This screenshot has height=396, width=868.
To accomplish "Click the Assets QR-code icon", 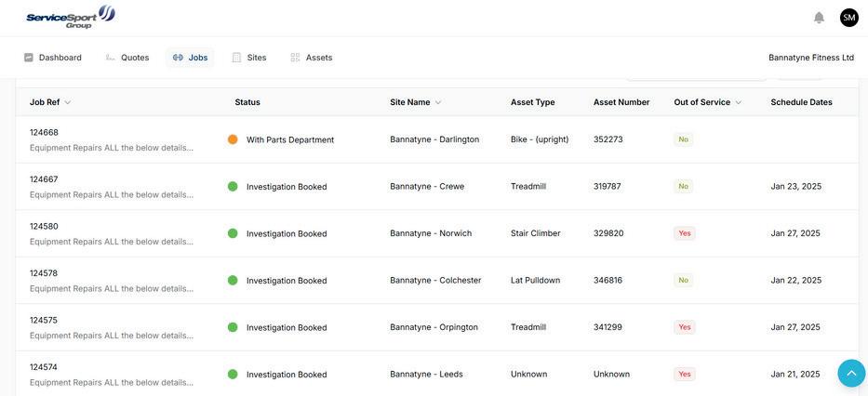I will coord(295,58).
